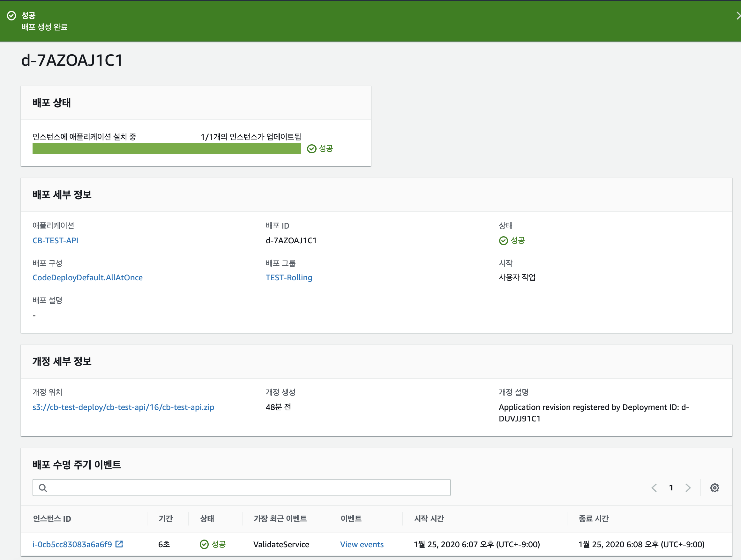The height and width of the screenshot is (560, 741).
Task: Open the s3 cb-test-api.zip revision location
Action: coord(123,407)
